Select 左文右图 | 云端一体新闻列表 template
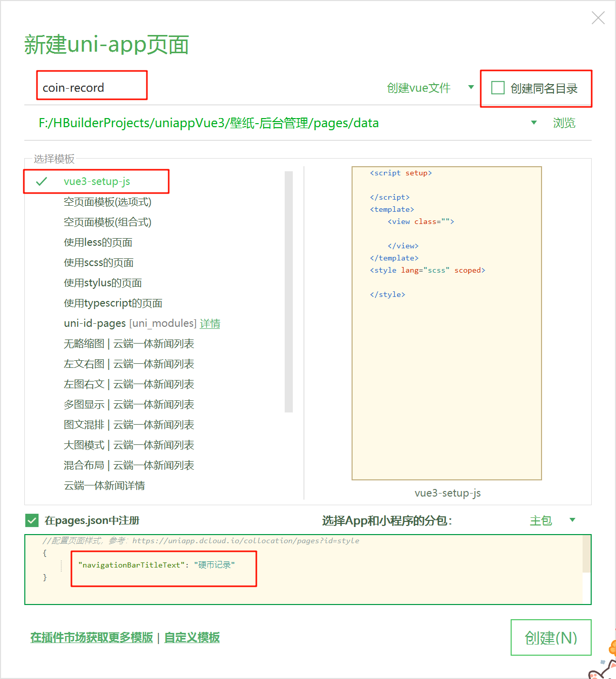 tap(129, 364)
